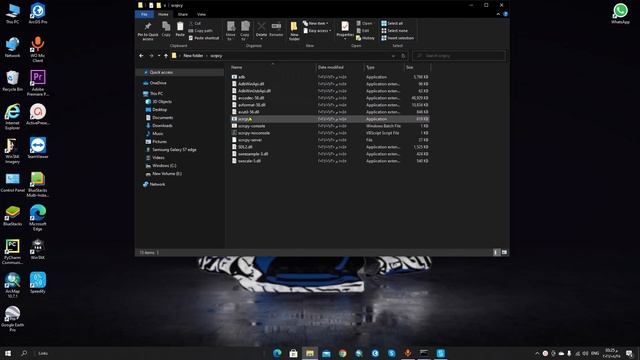The image size is (640, 360).
Task: Select Samsung Galaxy S7 edge device
Action: click(x=174, y=150)
